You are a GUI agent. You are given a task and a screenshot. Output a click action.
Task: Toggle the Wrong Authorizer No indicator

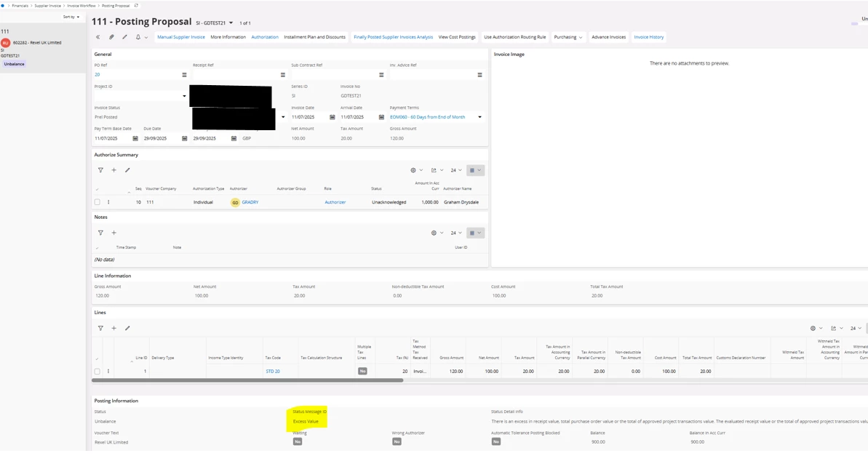point(397,441)
